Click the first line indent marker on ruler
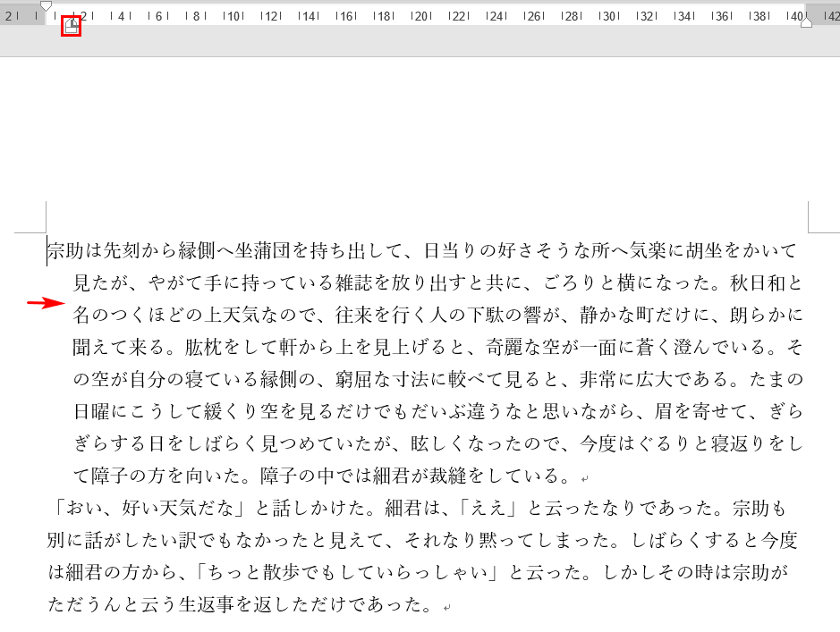840x632 pixels. [47, 6]
